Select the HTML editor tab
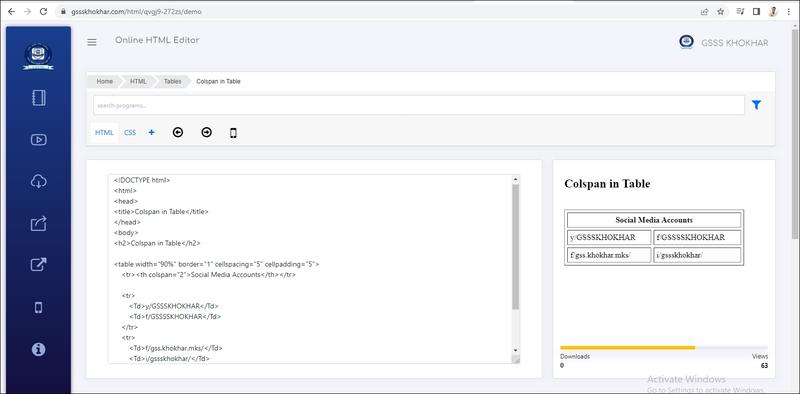Image resolution: width=800 pixels, height=394 pixels. 104,132
